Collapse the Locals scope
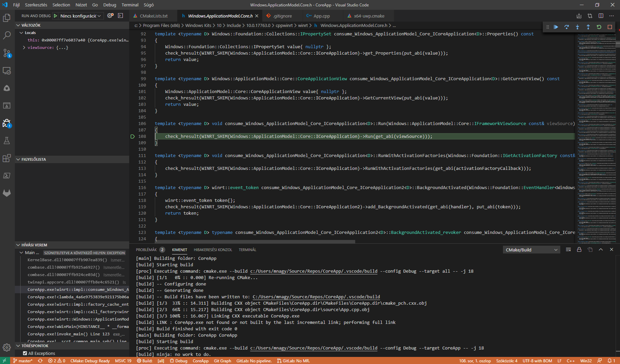620x364 pixels. point(21,33)
